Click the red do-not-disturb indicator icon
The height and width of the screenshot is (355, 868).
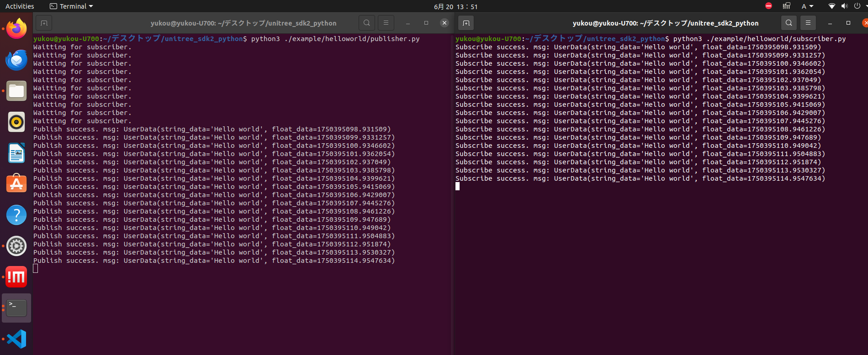point(768,6)
